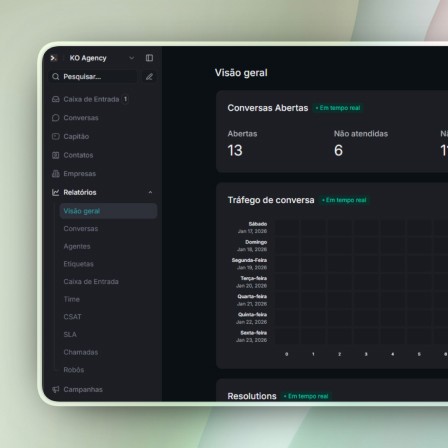448x448 pixels.
Task: Toggle the sidebar collapse icon
Action: tap(149, 58)
